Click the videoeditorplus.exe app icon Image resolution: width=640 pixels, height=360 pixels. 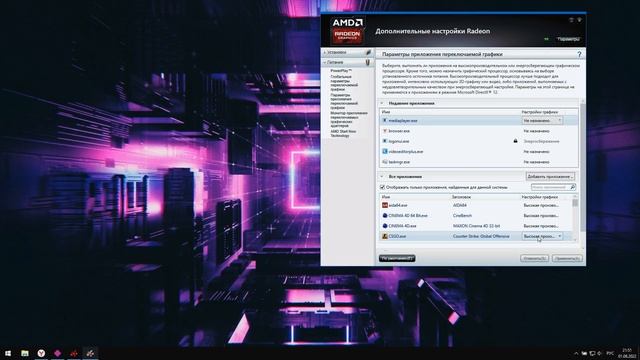[384, 151]
